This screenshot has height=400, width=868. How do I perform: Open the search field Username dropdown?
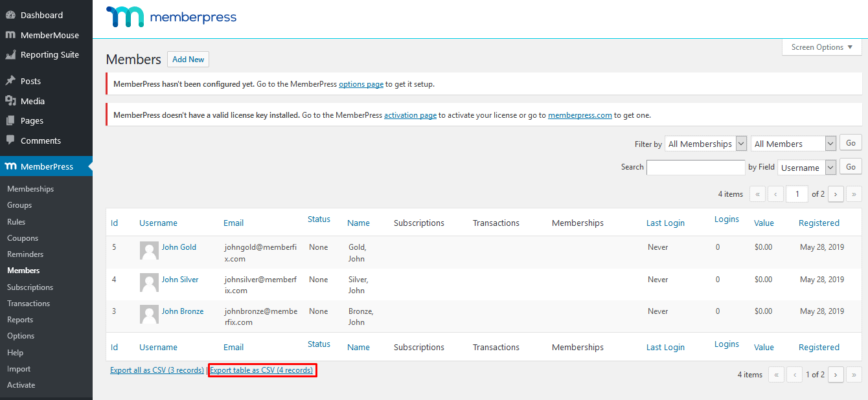(x=806, y=168)
